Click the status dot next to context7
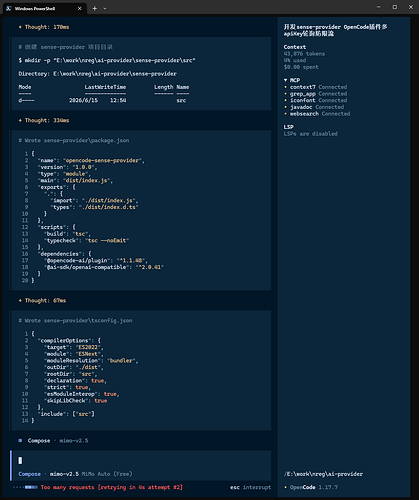 [285, 87]
